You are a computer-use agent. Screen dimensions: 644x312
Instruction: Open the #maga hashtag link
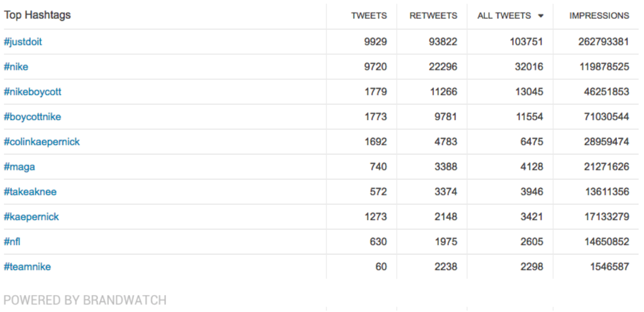coord(19,167)
